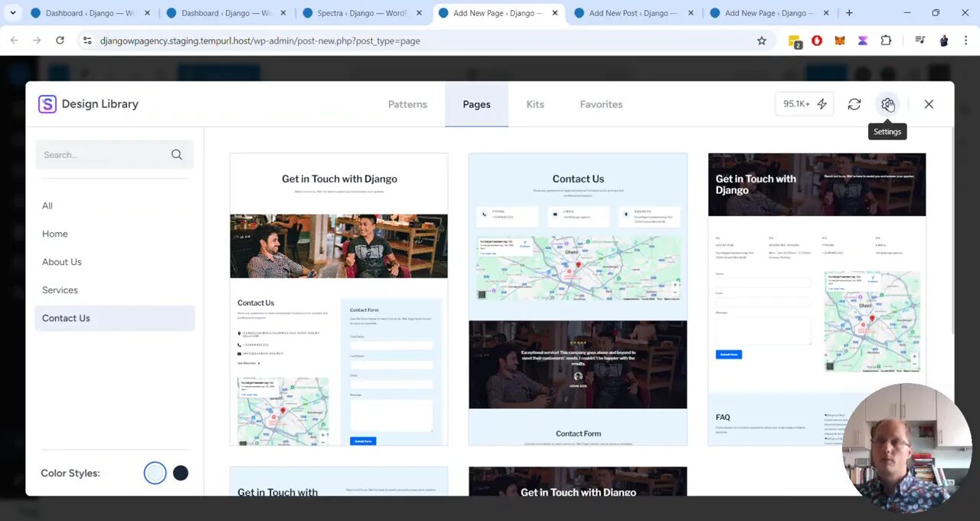This screenshot has width=980, height=521.
Task: Go back in browser history
Action: [14, 41]
